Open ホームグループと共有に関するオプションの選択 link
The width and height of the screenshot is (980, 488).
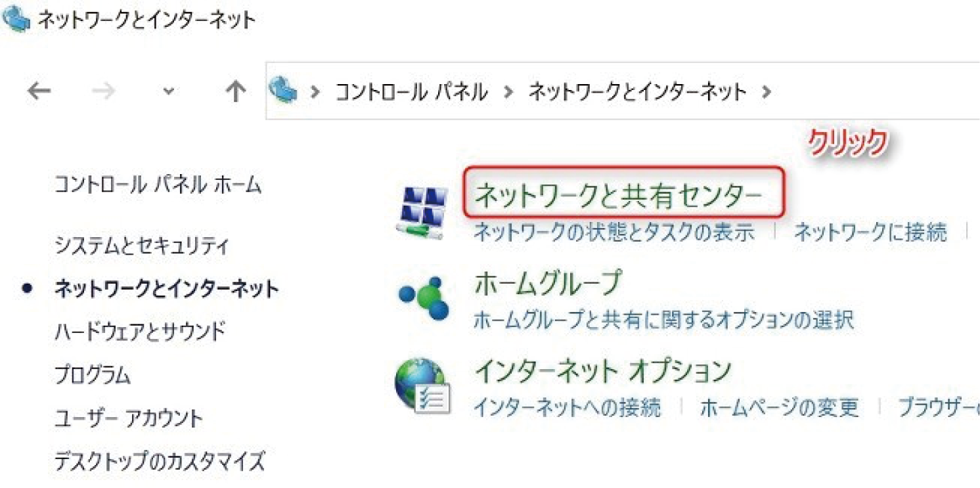663,321
